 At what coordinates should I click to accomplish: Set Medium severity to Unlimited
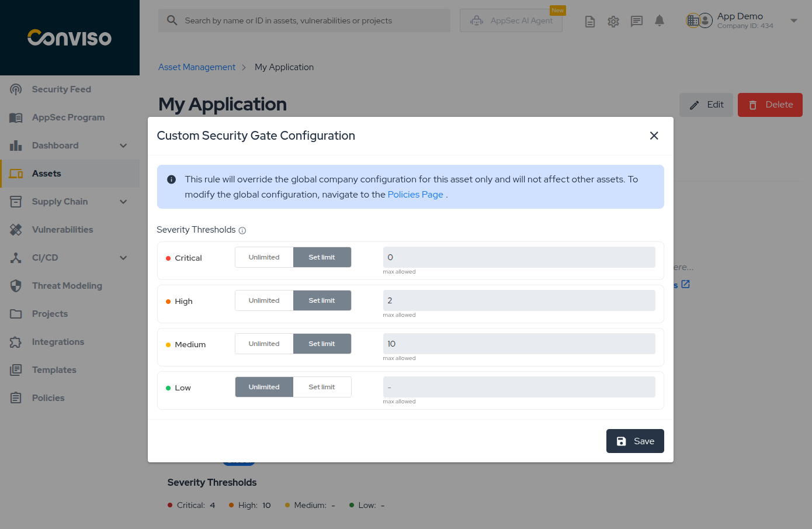point(264,344)
